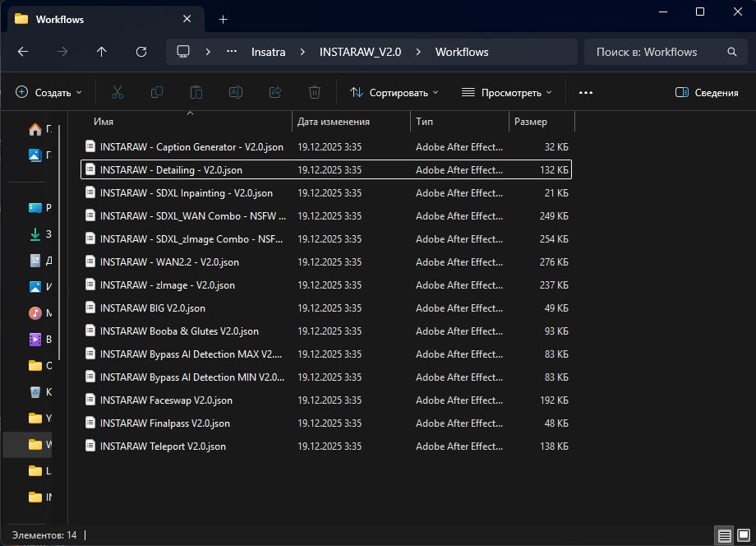Expand the chevron after INSTARAW_V2.0 in address bar

[418, 52]
